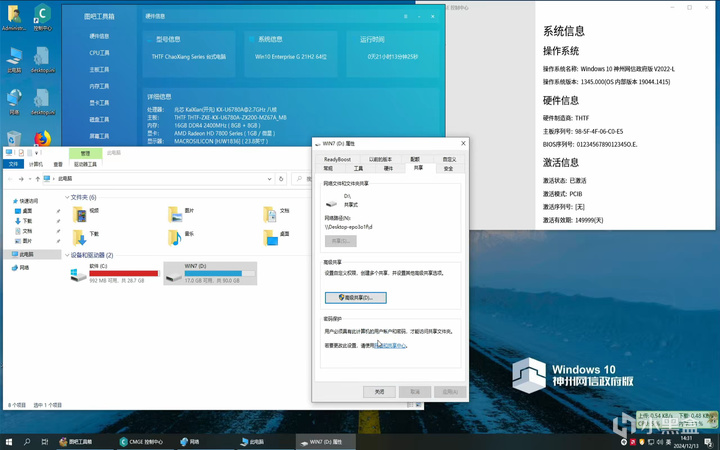Select the WIN7 (D:) drive
Screen dimensions: 720x450
(210, 273)
